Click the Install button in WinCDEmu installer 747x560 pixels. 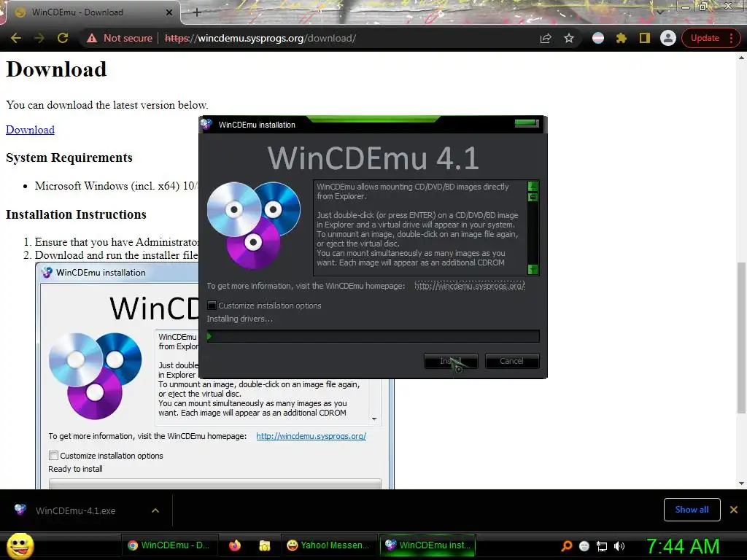click(451, 361)
